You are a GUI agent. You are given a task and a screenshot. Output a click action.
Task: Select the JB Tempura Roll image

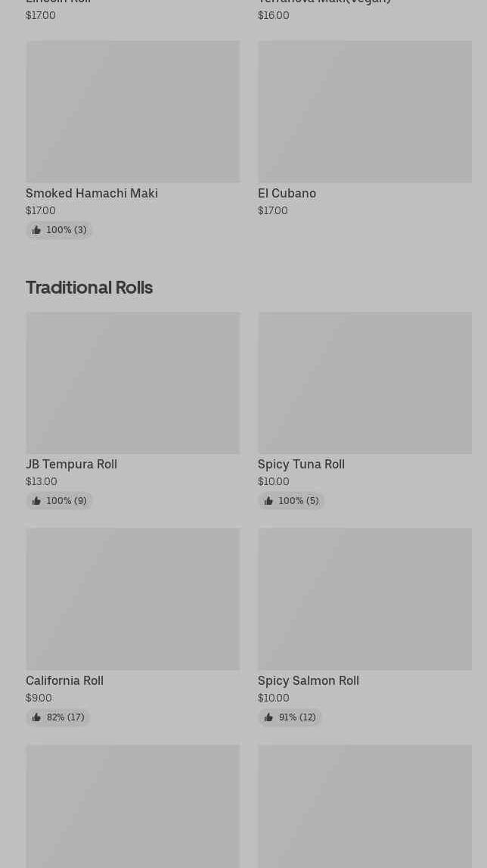point(132,383)
